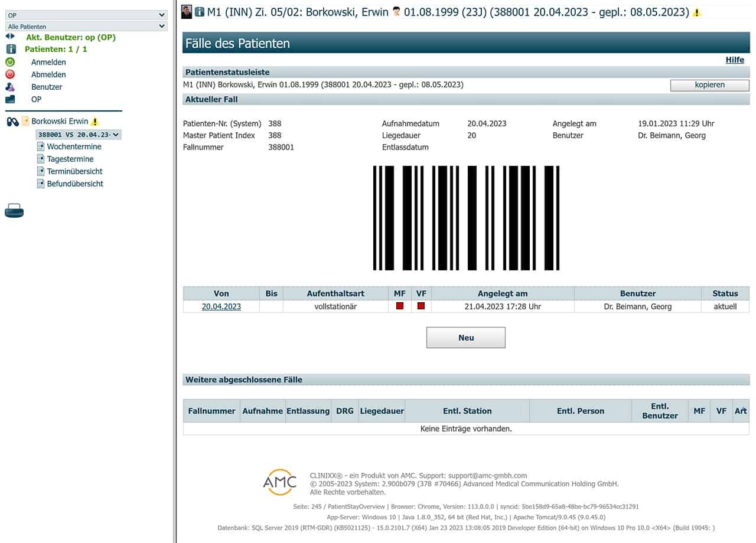The width and height of the screenshot is (756, 543).
Task: Click the patient photo thumbnail in header
Action: 187,12
